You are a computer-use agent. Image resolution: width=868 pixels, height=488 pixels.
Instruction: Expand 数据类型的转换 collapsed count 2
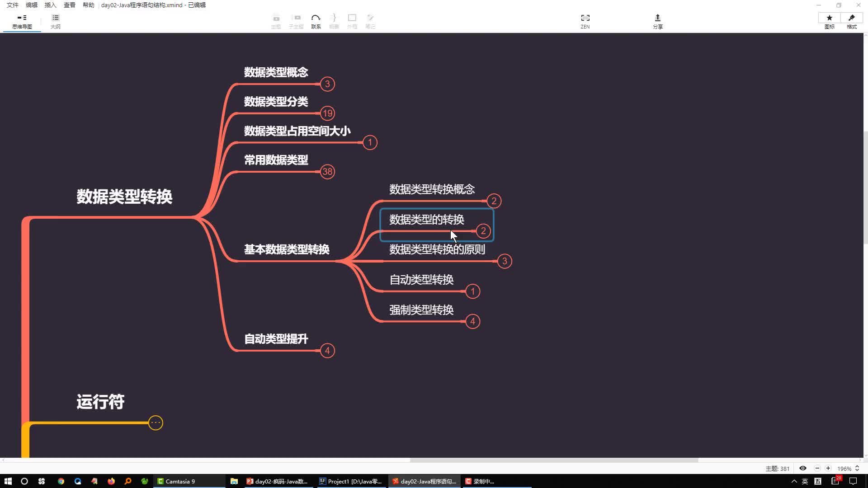(x=483, y=231)
